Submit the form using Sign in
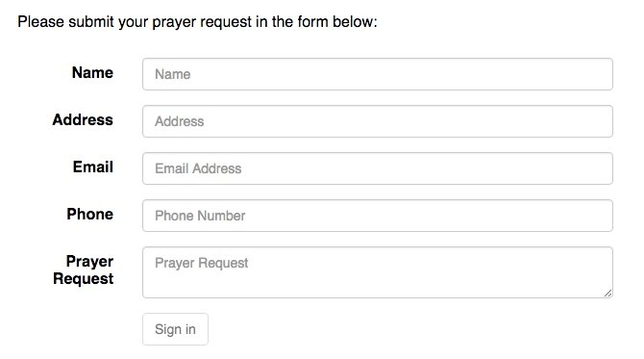The height and width of the screenshot is (359, 644). pyautogui.click(x=175, y=329)
